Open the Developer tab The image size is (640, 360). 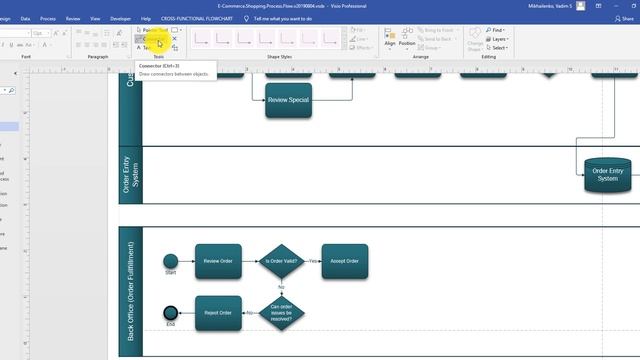pyautogui.click(x=120, y=19)
